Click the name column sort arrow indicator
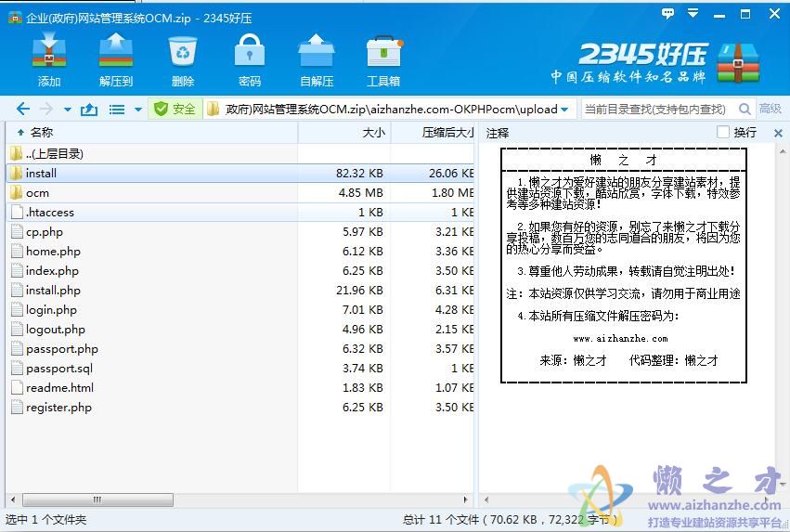Viewport: 790px width, 532px height. (x=20, y=133)
